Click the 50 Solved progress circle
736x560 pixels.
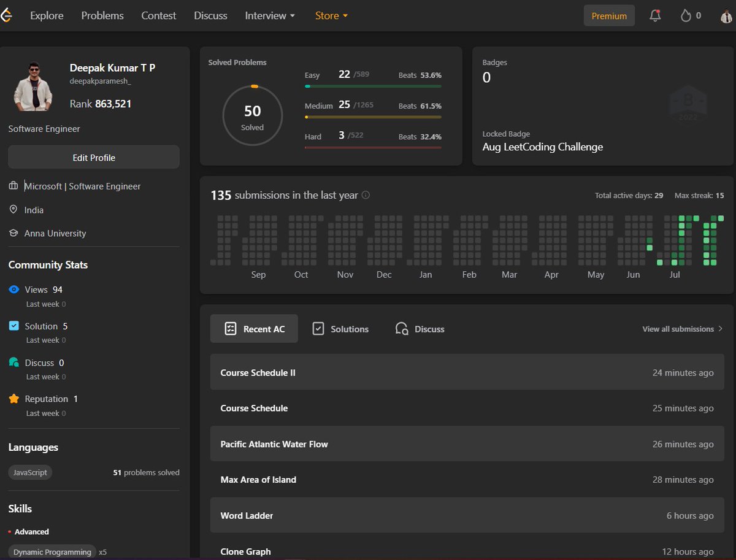point(252,115)
